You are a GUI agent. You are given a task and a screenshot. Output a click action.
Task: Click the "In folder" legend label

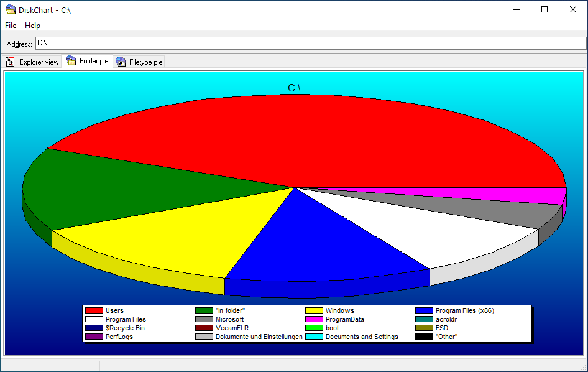230,310
